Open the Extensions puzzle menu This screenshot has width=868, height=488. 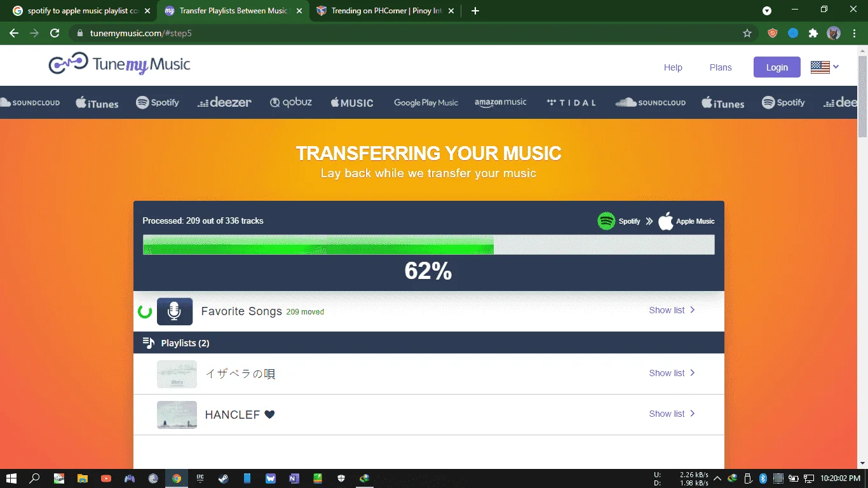(x=813, y=33)
